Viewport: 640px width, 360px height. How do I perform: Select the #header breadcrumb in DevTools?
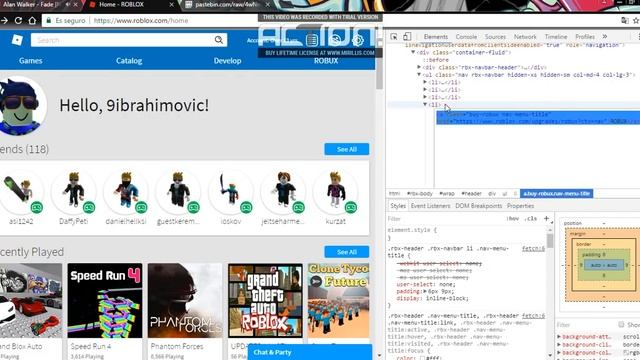point(471,193)
